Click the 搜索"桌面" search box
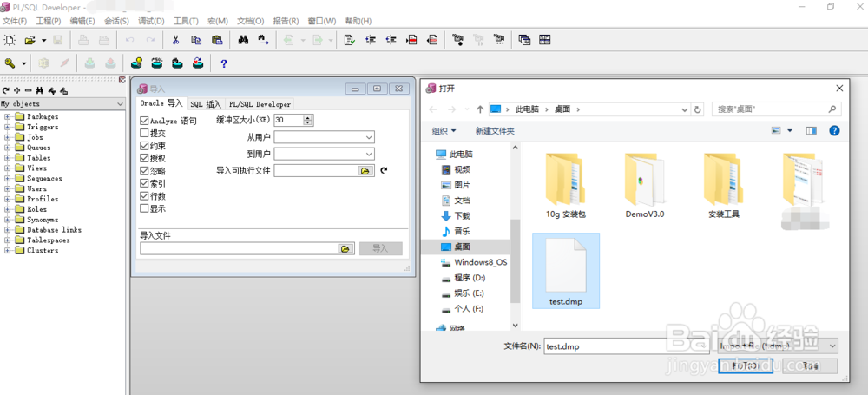The height and width of the screenshot is (395, 868). (777, 109)
